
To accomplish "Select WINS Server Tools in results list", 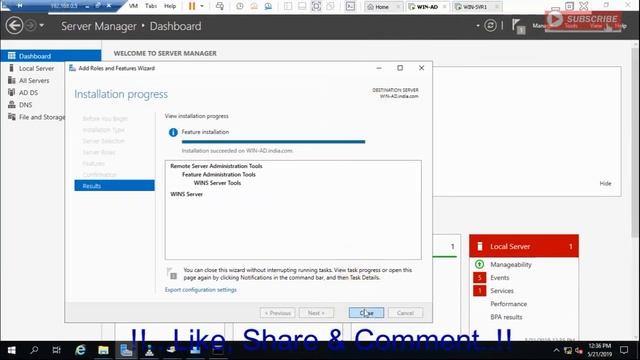I will pos(217,183).
